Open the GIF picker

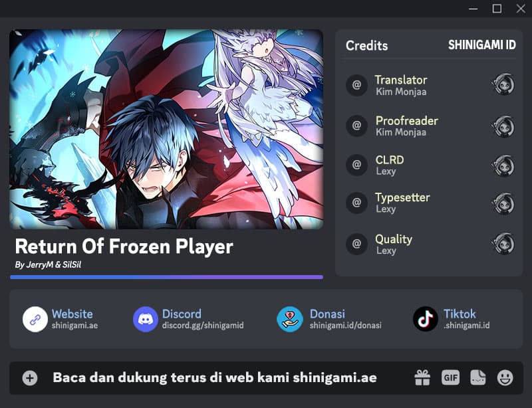(x=451, y=377)
